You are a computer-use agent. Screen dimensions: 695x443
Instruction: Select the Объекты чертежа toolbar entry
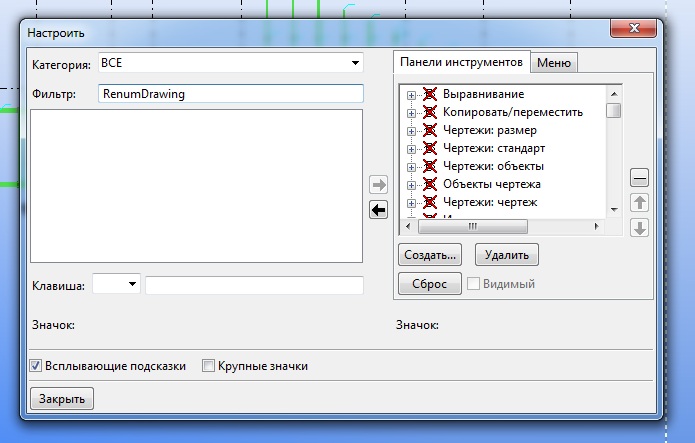point(492,184)
